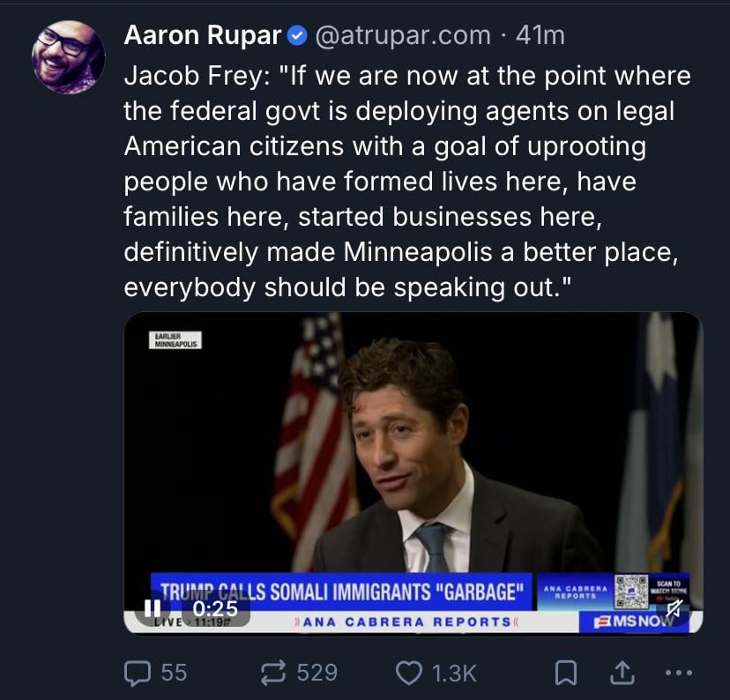
Task: Pause the playing video
Action: [x=153, y=608]
